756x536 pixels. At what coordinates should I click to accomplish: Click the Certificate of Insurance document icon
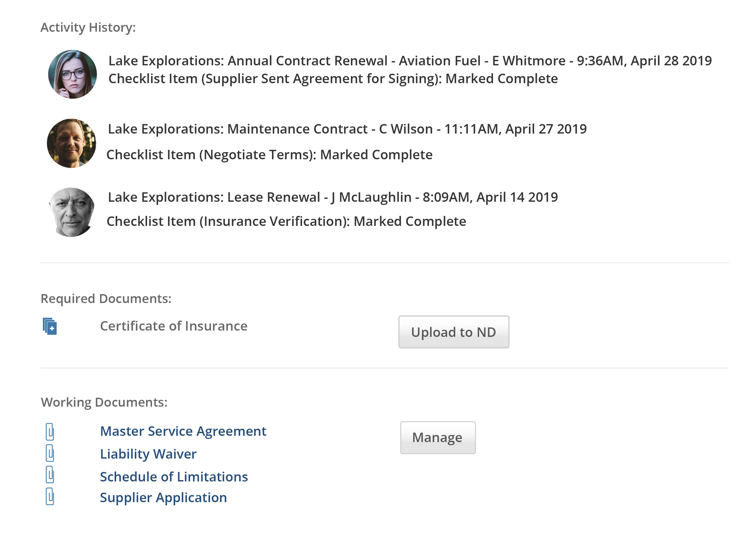click(x=50, y=326)
